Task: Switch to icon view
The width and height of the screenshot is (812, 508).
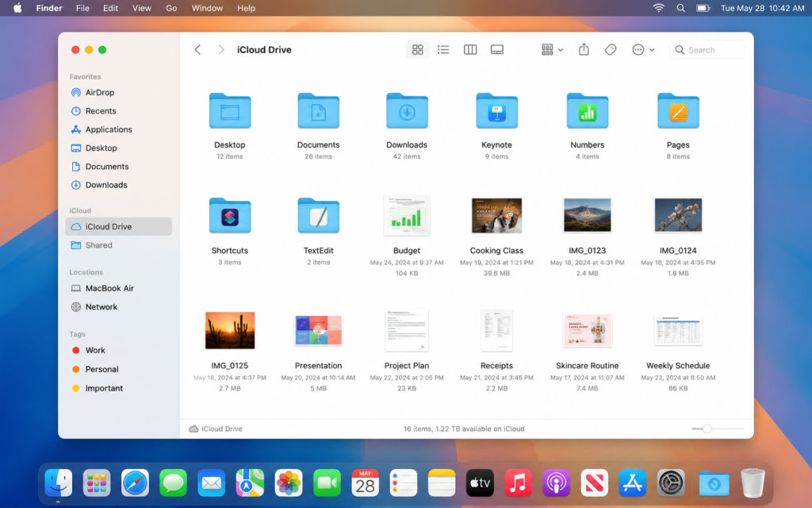Action: [x=417, y=50]
